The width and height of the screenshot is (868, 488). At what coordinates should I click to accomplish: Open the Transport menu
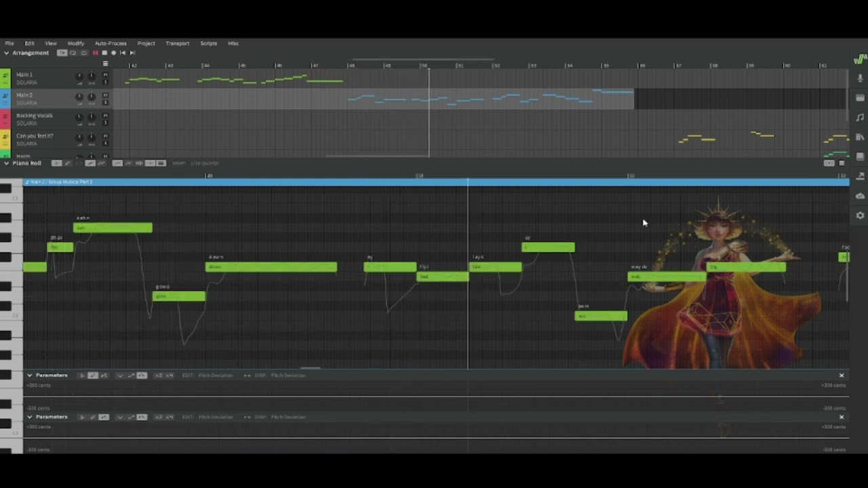[x=178, y=43]
